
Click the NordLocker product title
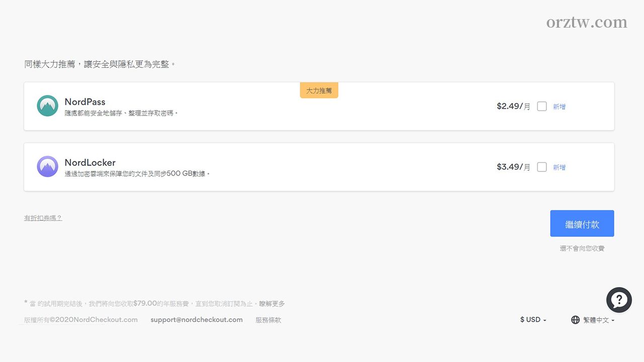[x=90, y=162]
